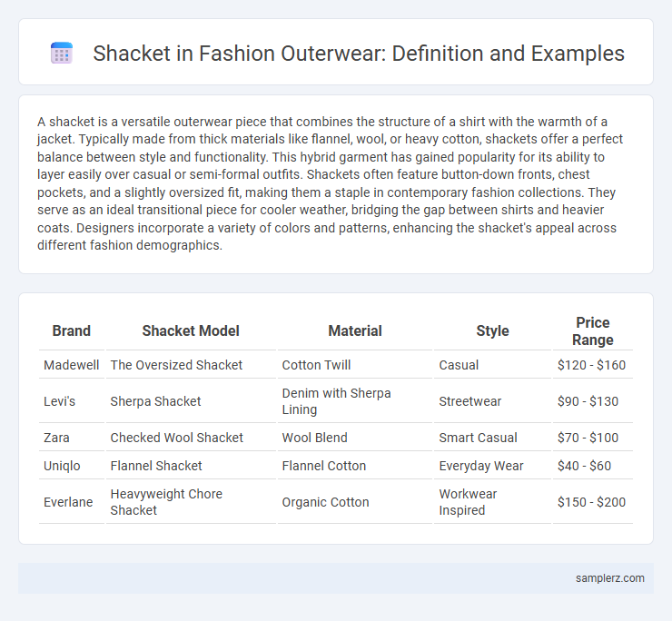Select the 'Organic Cotton' material cell
The image size is (672, 621).
(x=355, y=502)
